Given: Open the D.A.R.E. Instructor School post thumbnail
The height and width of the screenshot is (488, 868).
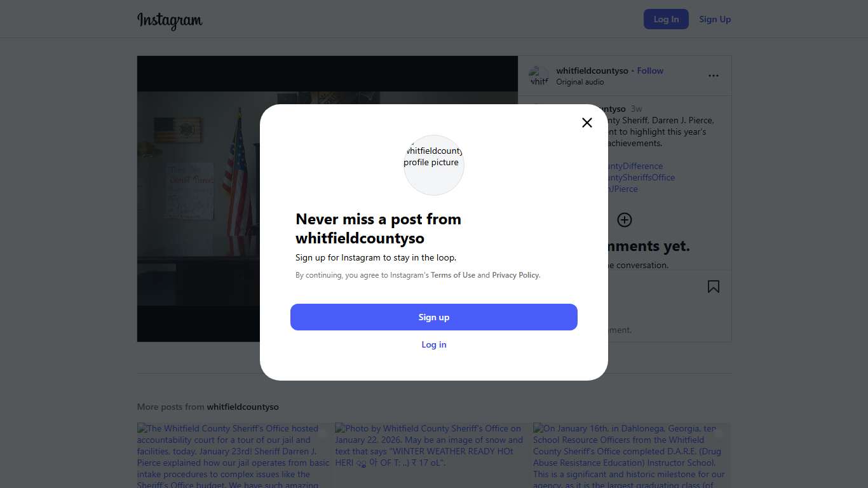Looking at the screenshot, I should pyautogui.click(x=631, y=455).
